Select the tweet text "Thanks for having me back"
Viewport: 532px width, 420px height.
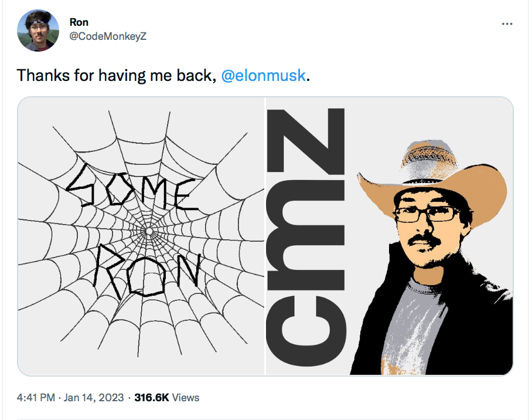point(115,75)
